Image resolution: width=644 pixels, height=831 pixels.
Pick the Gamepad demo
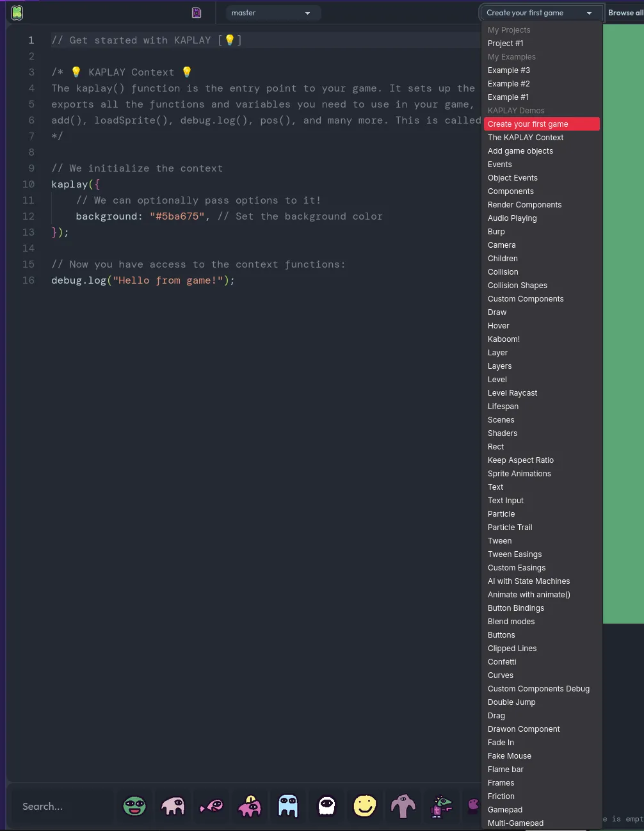pyautogui.click(x=542, y=810)
